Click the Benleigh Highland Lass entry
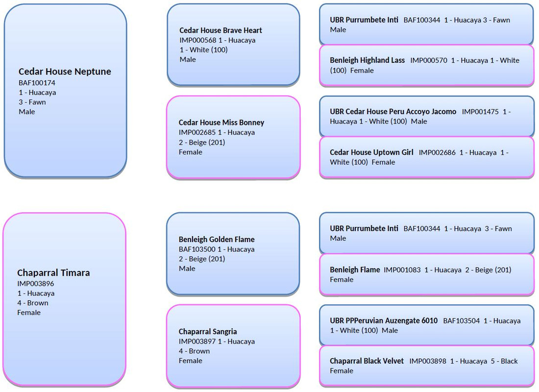The image size is (539, 392). coord(427,65)
